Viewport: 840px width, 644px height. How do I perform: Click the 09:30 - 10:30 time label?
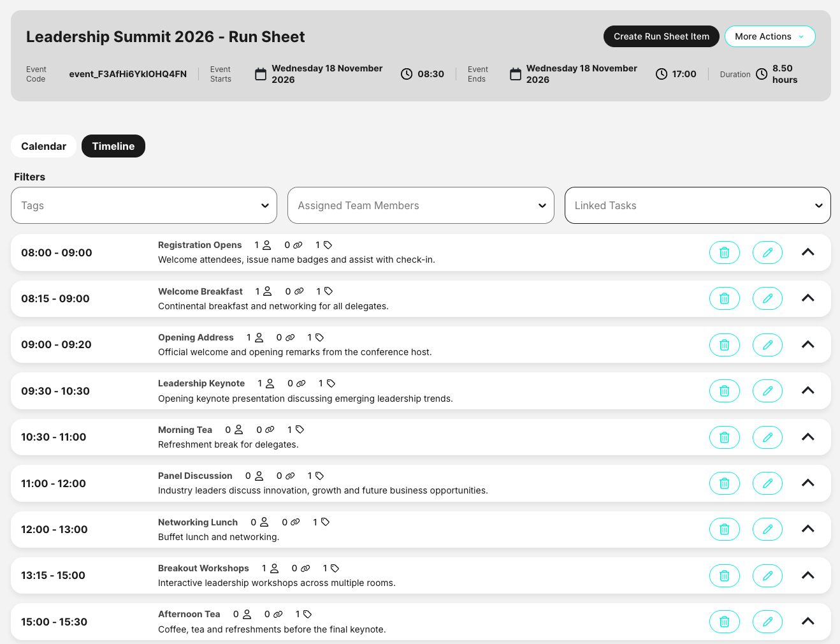coord(55,391)
